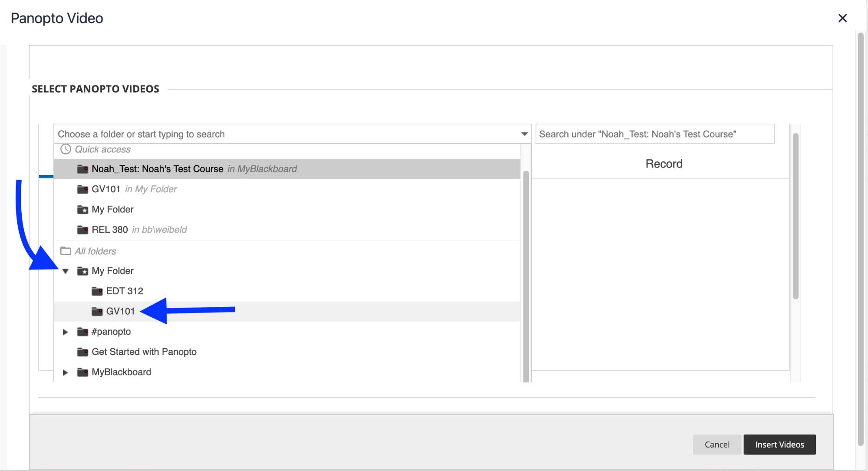Click the MyBlackboard folder icon
This screenshot has width=868, height=471.
[x=82, y=372]
